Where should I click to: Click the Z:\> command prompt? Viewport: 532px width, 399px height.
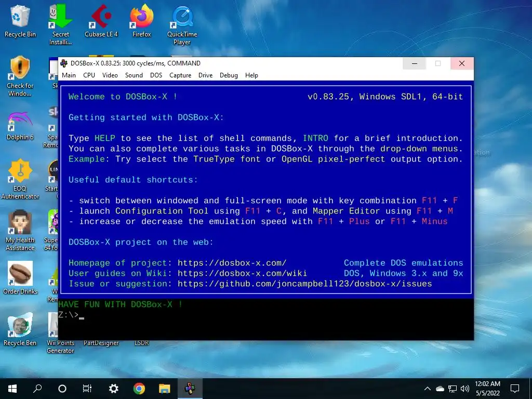pyautogui.click(x=69, y=315)
